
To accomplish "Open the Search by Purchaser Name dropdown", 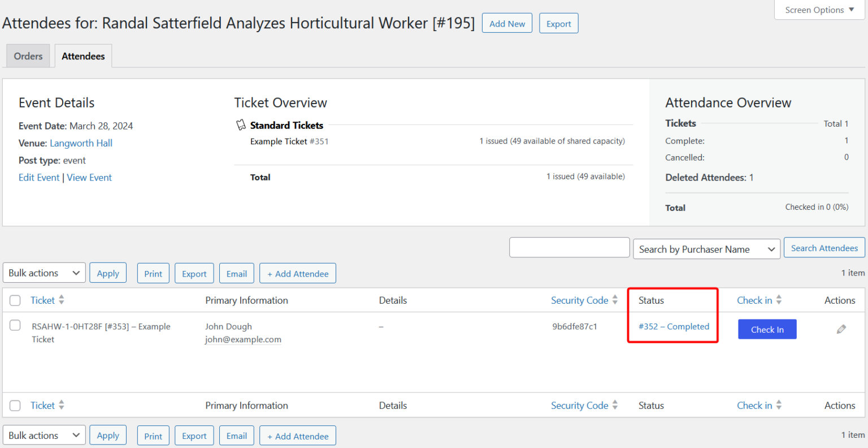I will pos(706,249).
